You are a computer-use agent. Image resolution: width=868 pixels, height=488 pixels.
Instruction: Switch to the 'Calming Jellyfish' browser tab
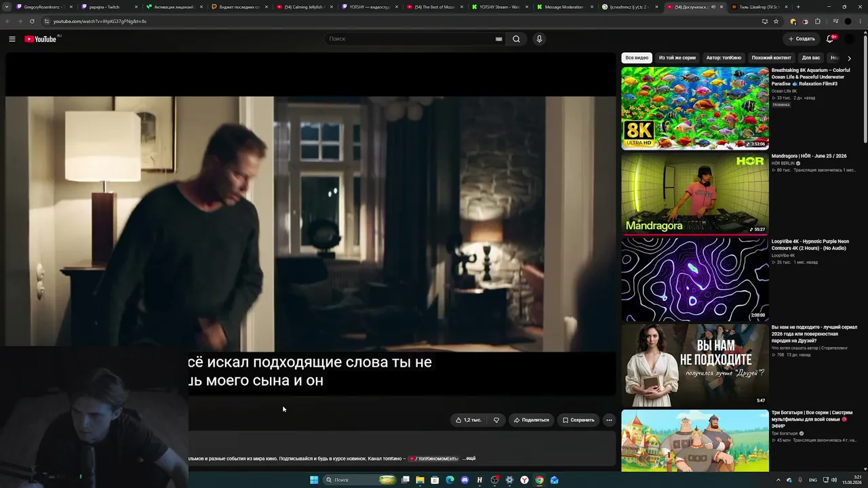click(304, 7)
